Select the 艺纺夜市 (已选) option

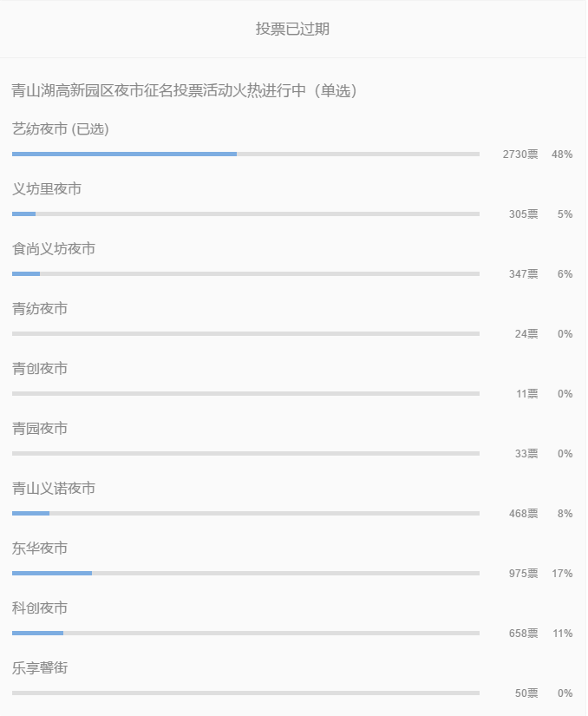pos(61,129)
